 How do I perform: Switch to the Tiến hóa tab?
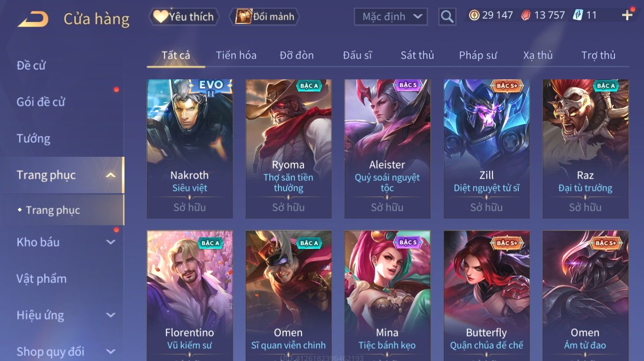coord(236,55)
